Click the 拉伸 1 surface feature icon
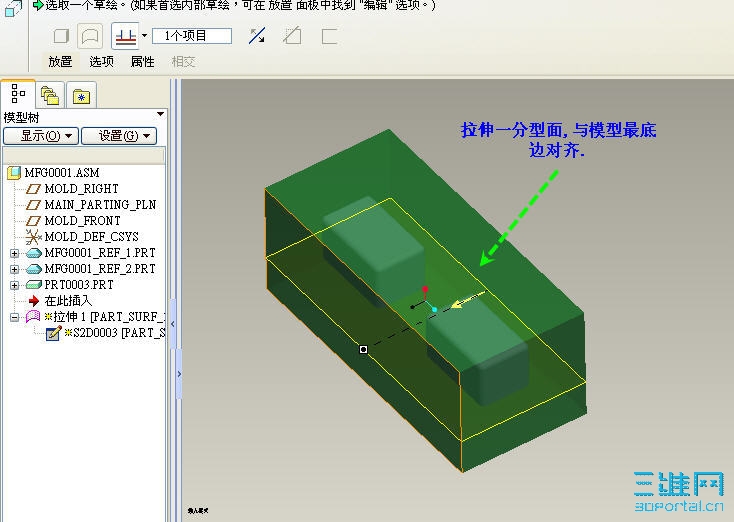 (33, 317)
